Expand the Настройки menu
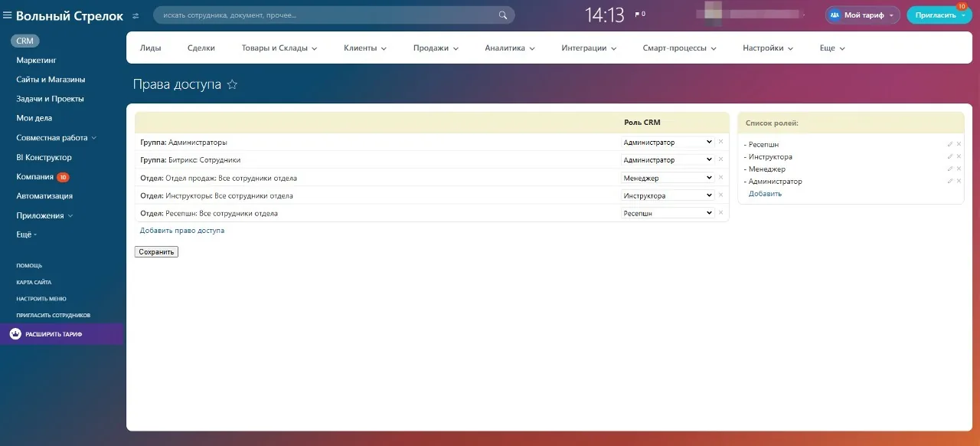Screen dimensions: 980x446 (x=768, y=48)
